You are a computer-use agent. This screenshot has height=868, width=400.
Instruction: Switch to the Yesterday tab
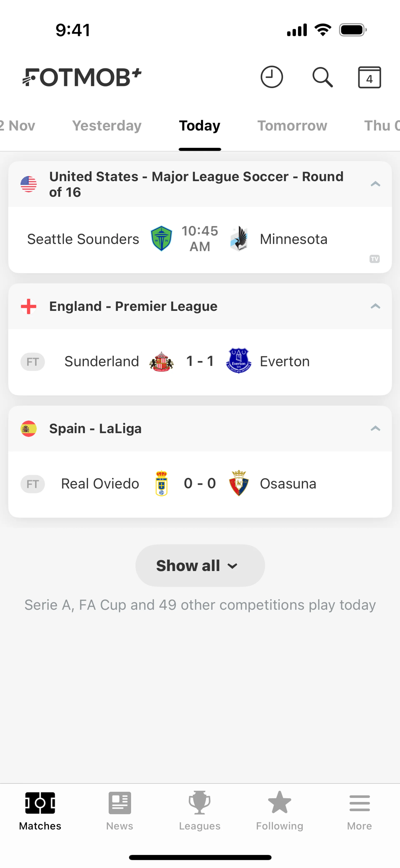tap(107, 126)
